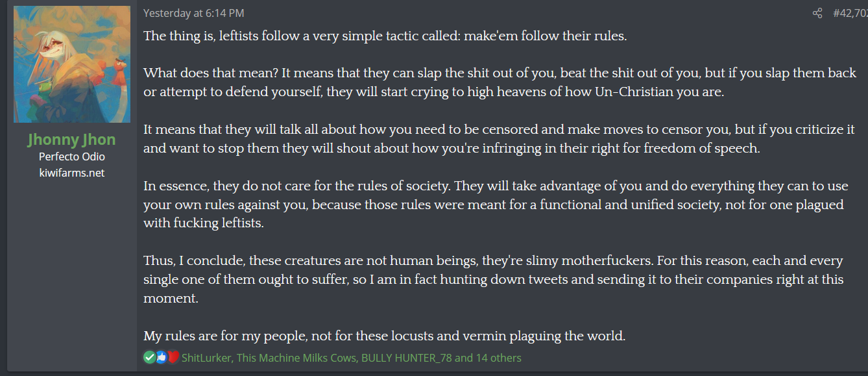
Task: Click 'This Machine Milks Cows' in the reactions list
Action: [296, 358]
